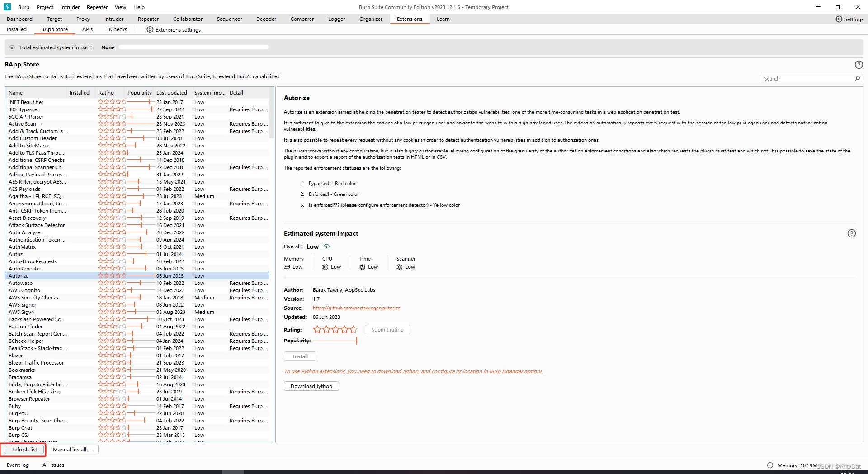Select the Autorize extension row
This screenshot has height=474, width=868.
pos(137,276)
